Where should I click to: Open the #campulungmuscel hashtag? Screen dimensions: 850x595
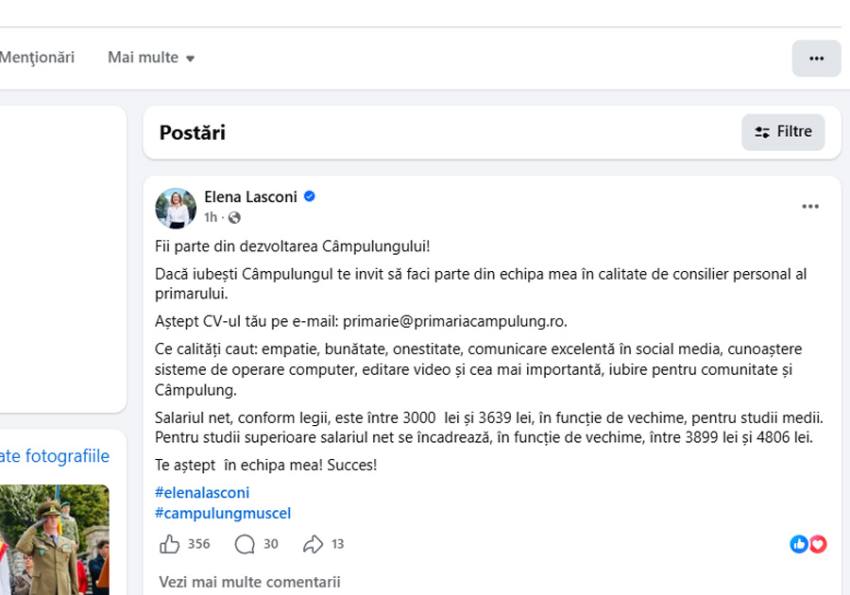223,513
